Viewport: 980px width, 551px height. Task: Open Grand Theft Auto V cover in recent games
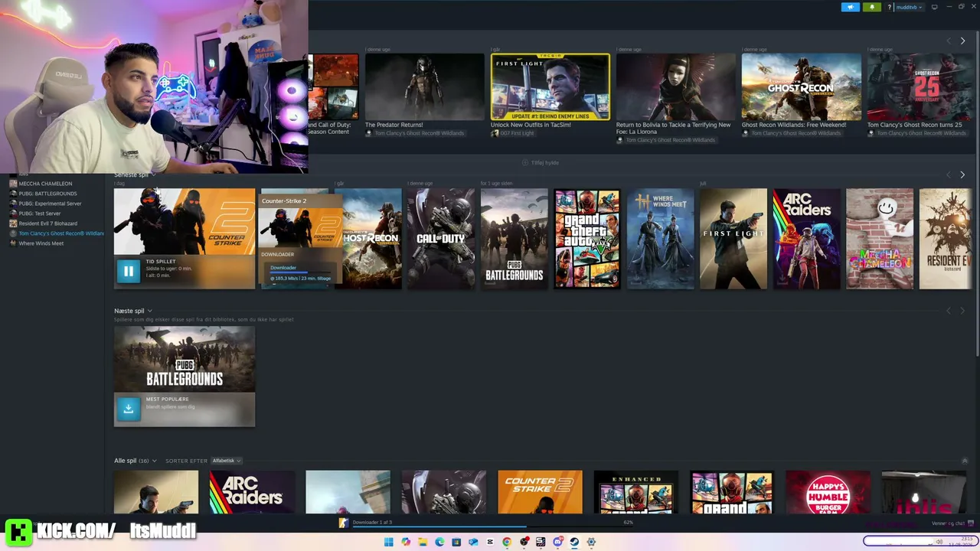pos(587,239)
